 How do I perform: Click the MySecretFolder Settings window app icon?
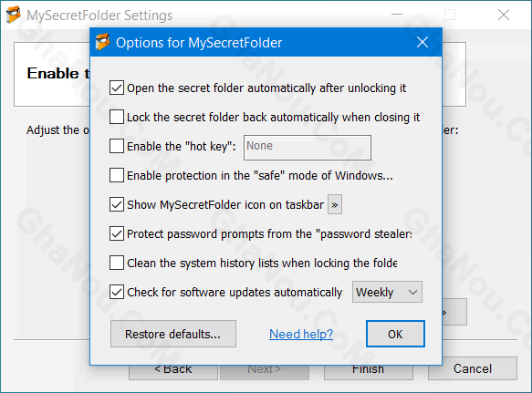click(x=14, y=15)
